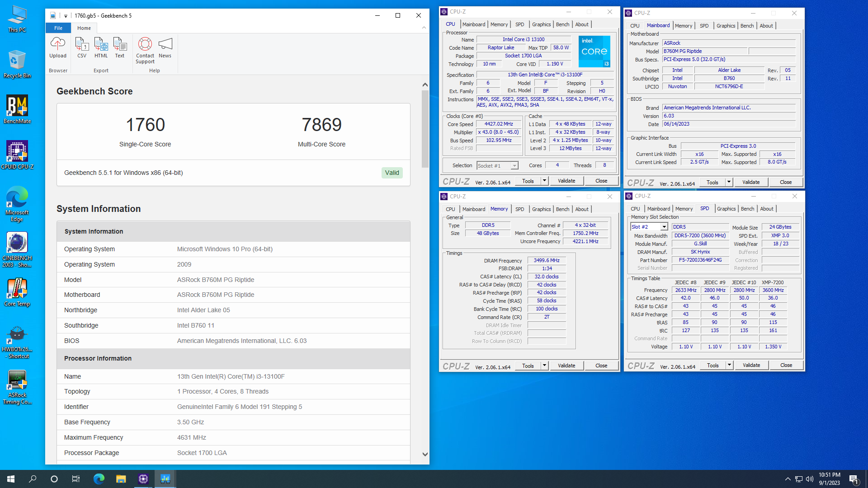Export results as Text

coord(120,48)
